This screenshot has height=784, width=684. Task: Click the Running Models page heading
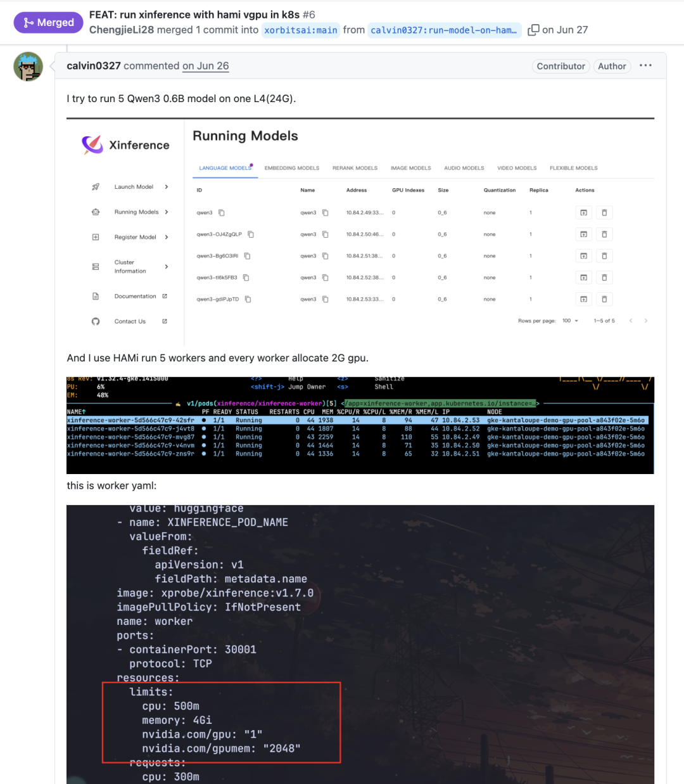tap(245, 136)
